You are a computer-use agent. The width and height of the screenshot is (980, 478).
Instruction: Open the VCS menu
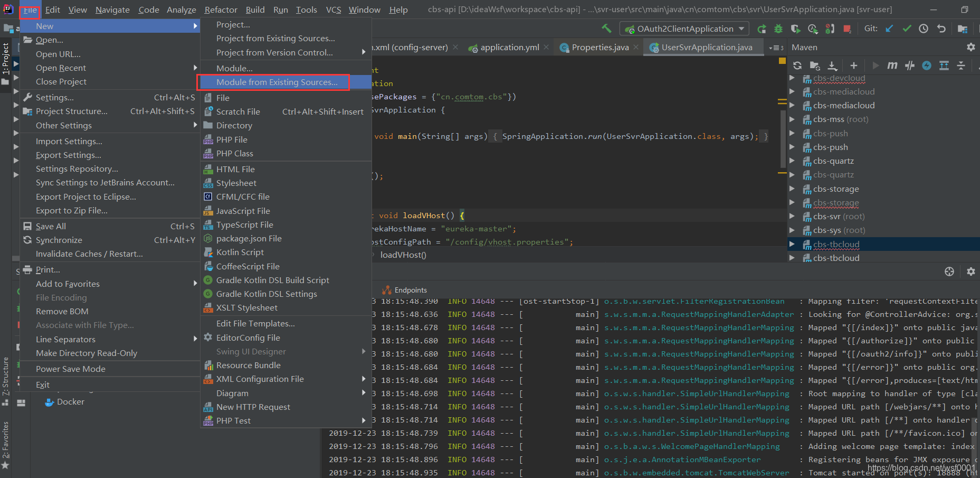tap(333, 10)
